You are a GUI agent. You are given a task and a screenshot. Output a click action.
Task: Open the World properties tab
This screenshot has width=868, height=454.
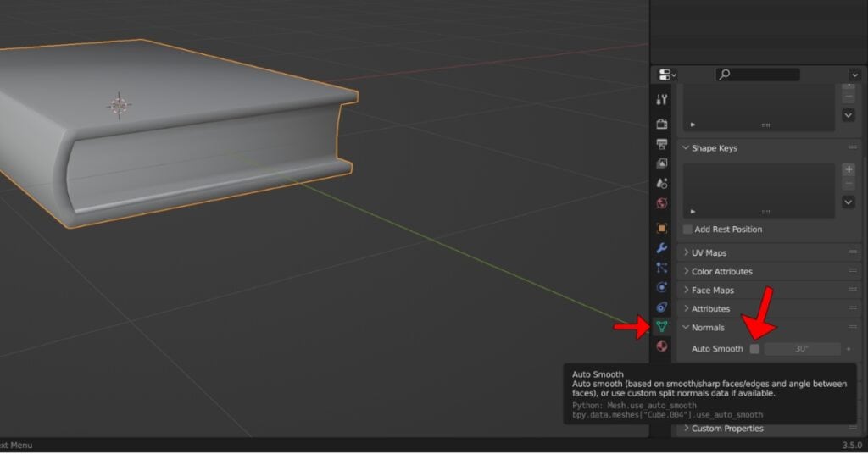pyautogui.click(x=662, y=203)
